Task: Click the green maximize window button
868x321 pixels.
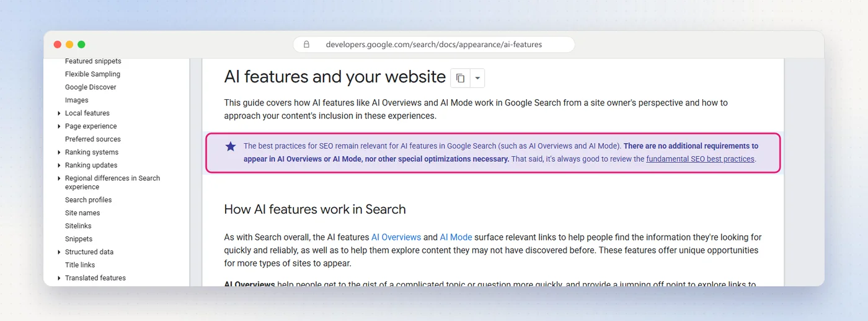Action: point(81,45)
